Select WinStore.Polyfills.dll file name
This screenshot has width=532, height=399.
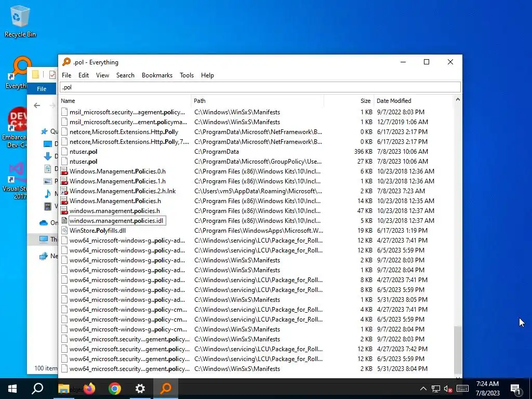[98, 230]
